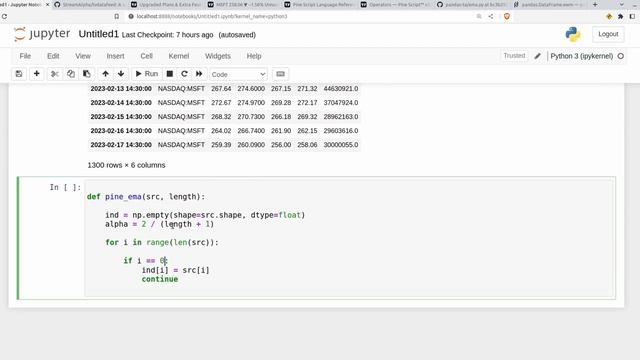
Task: Restart the kernel icon
Action: coord(184,74)
